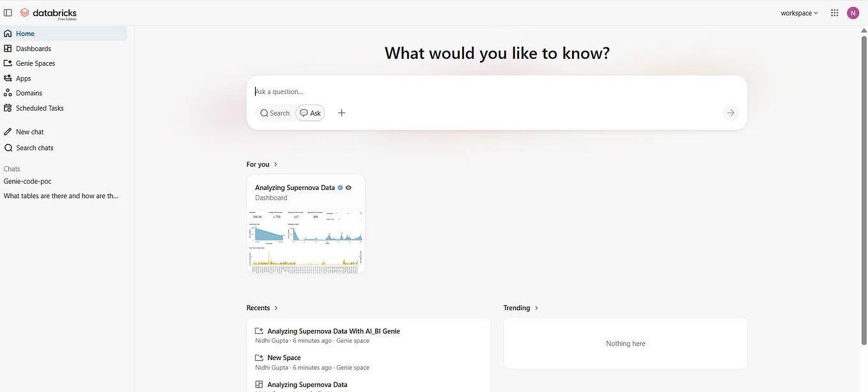Open the workspace dropdown
Viewport: 868px width, 392px height.
point(799,13)
